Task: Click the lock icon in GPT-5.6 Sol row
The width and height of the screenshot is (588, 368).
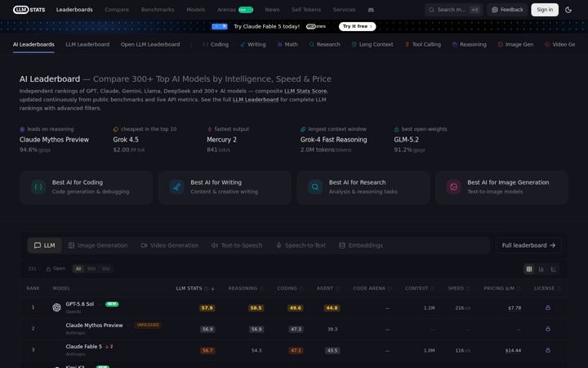Action: (x=548, y=307)
